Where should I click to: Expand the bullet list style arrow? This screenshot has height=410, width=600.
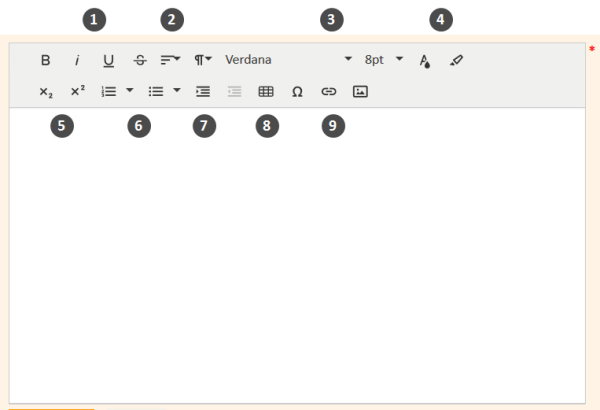click(x=177, y=91)
